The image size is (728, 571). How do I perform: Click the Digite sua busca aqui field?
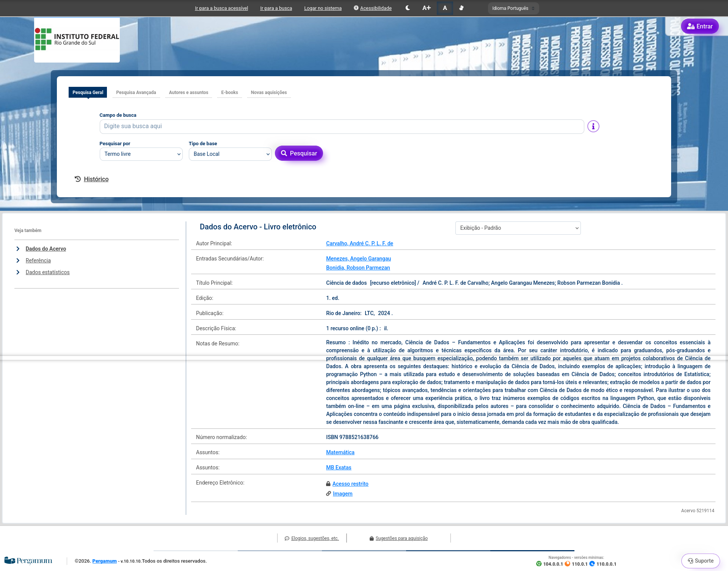coord(341,126)
